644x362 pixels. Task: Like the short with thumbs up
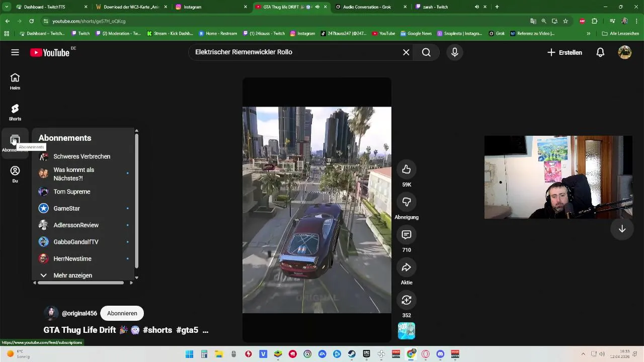pyautogui.click(x=407, y=169)
